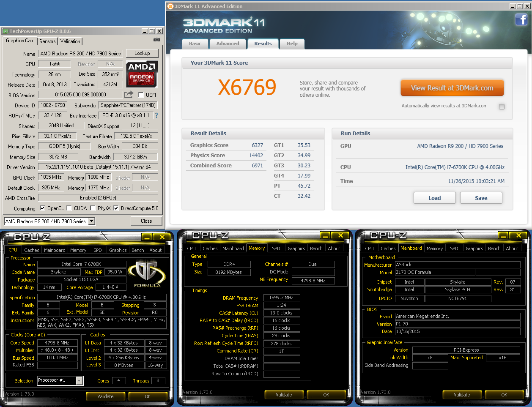Click the Save button in Run Details

[481, 198]
